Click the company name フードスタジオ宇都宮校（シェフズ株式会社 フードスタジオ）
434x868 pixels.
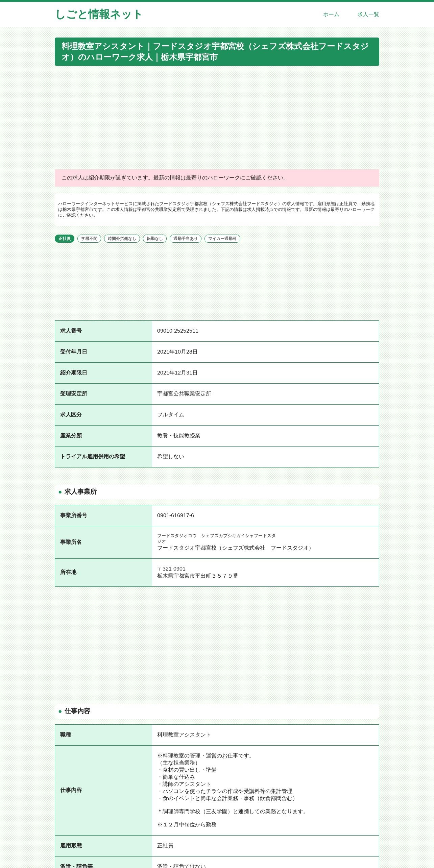click(x=236, y=548)
